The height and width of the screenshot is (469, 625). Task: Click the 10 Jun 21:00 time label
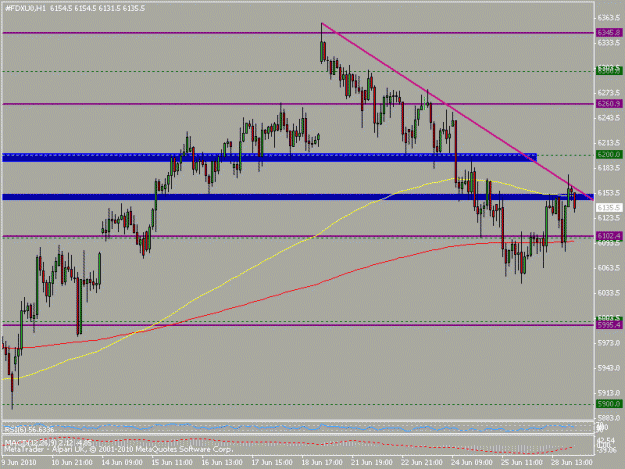(x=72, y=462)
